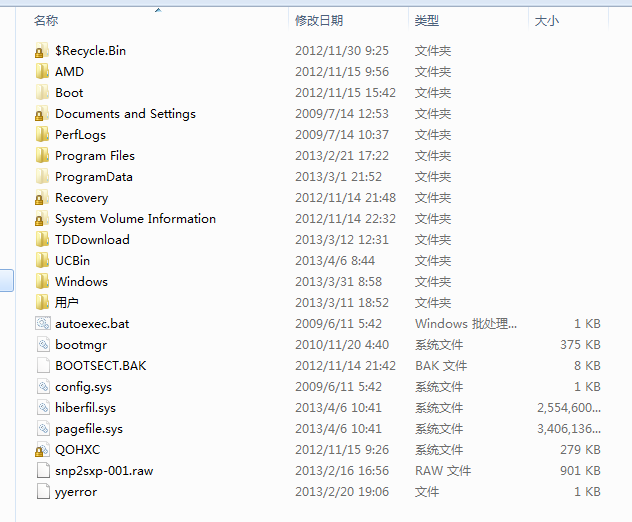This screenshot has height=522, width=632.
Task: Click the 375 KB size value
Action: [x=580, y=345]
